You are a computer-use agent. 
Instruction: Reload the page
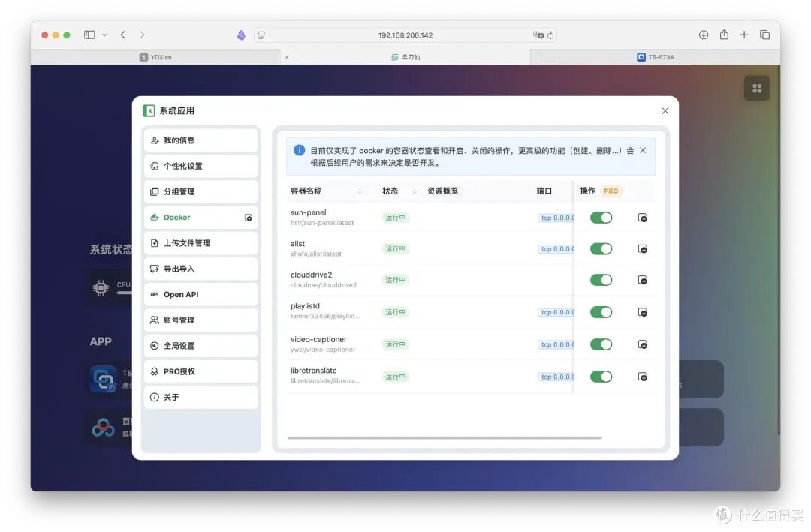click(550, 35)
